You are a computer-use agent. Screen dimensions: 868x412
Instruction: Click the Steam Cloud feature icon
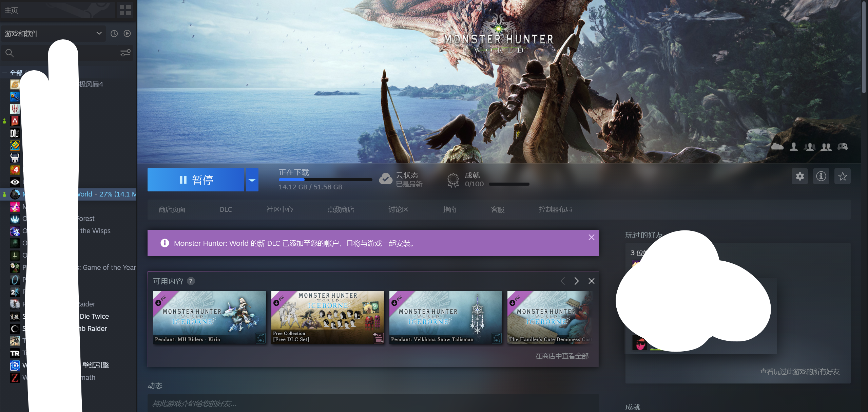[777, 147]
